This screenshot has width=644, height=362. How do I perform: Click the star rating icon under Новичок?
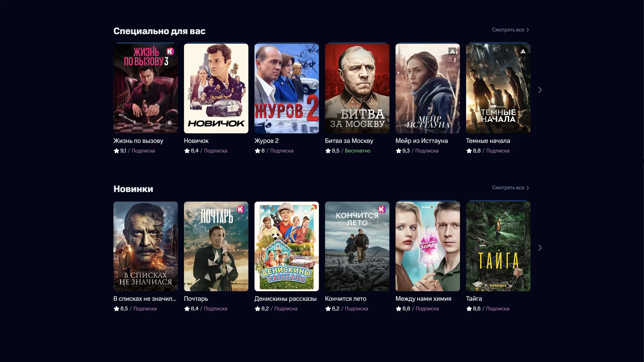tap(187, 151)
